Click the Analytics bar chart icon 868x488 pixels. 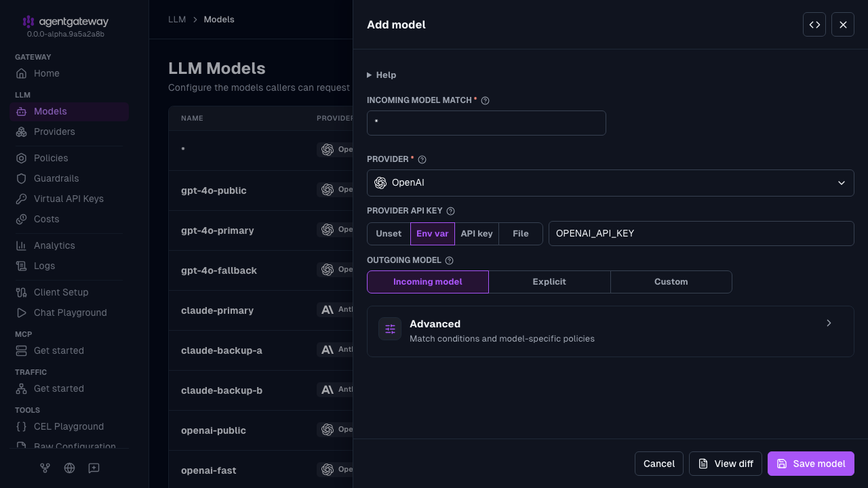[21, 245]
